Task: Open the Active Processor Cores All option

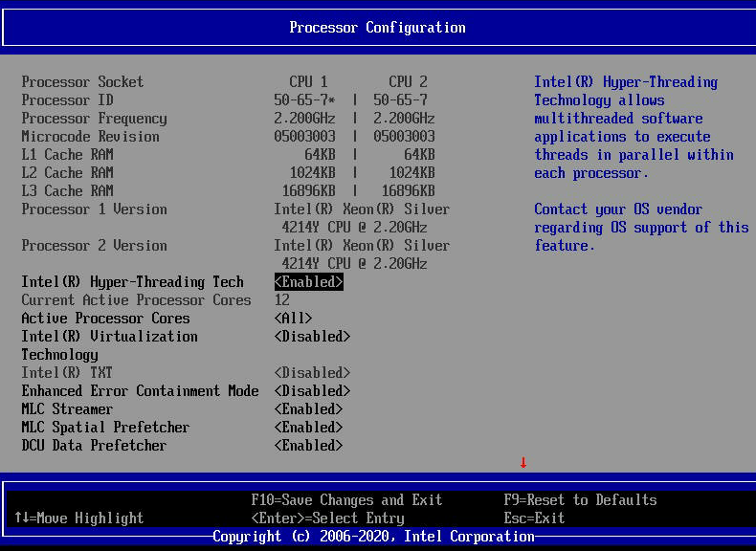Action: [x=293, y=319]
